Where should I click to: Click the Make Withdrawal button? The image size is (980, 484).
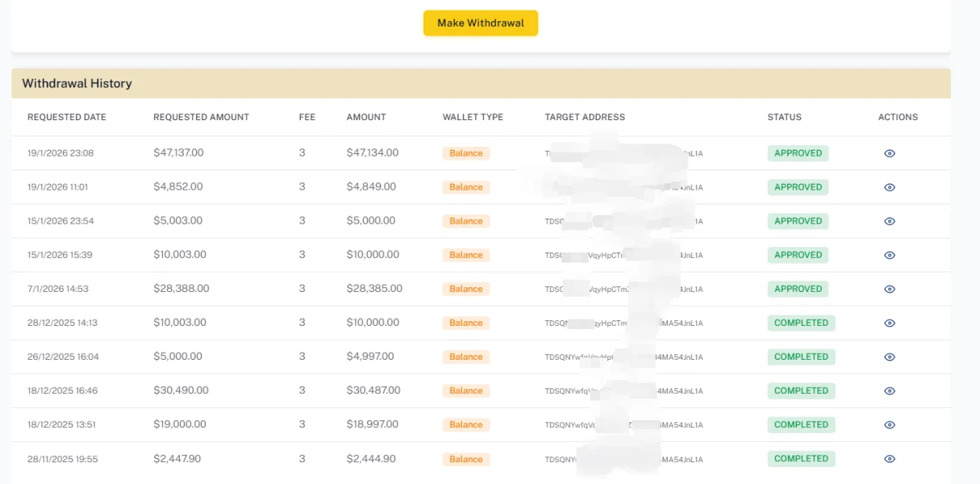click(480, 23)
